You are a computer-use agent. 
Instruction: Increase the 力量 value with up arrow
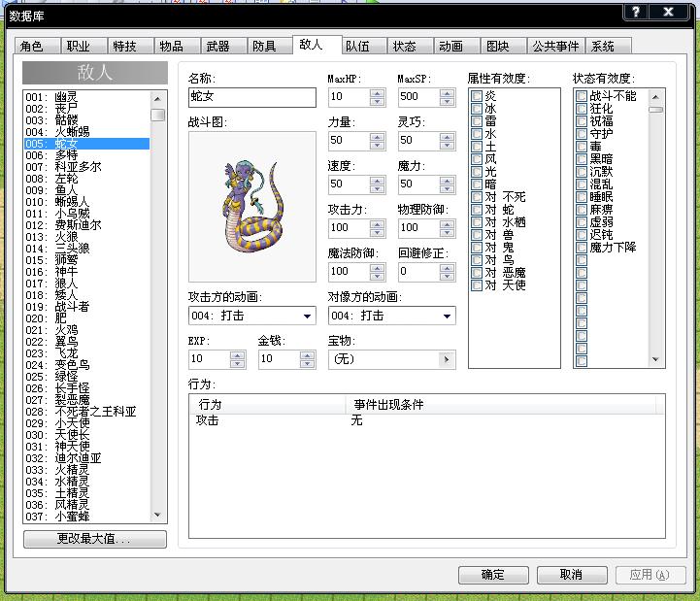click(x=378, y=137)
